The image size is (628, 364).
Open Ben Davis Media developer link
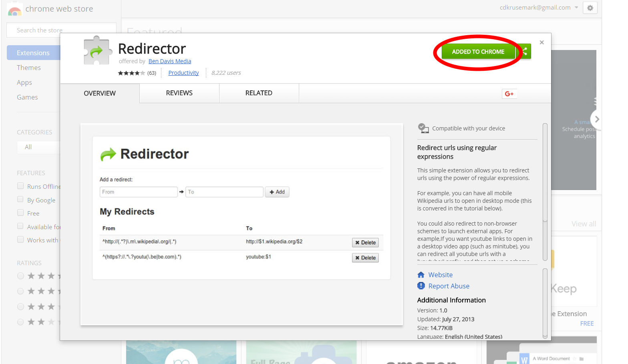pos(170,61)
